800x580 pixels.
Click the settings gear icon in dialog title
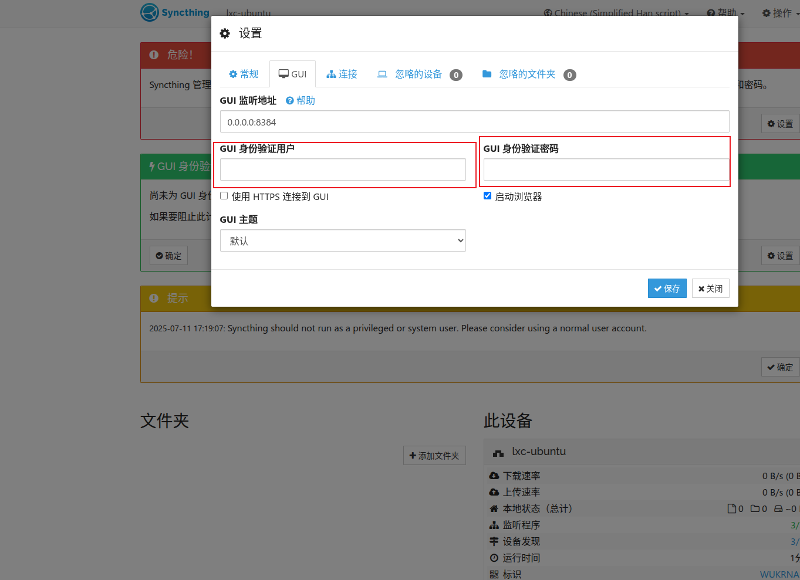click(224, 33)
